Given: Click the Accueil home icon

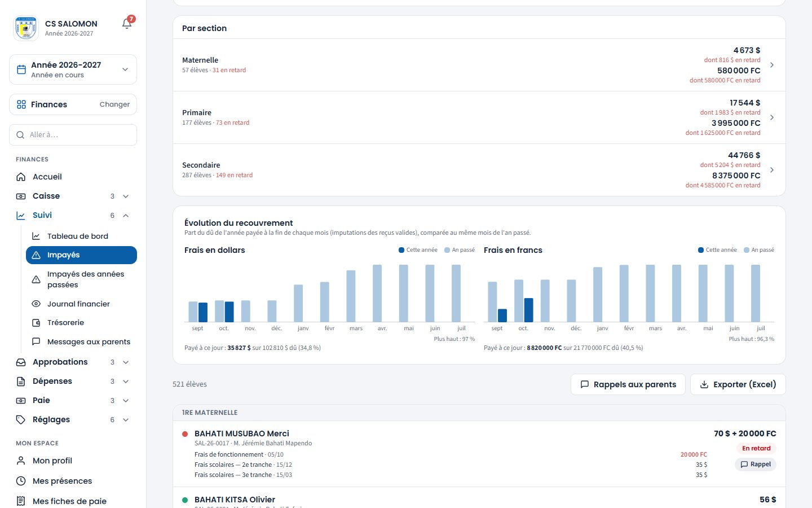Looking at the screenshot, I should click(21, 177).
